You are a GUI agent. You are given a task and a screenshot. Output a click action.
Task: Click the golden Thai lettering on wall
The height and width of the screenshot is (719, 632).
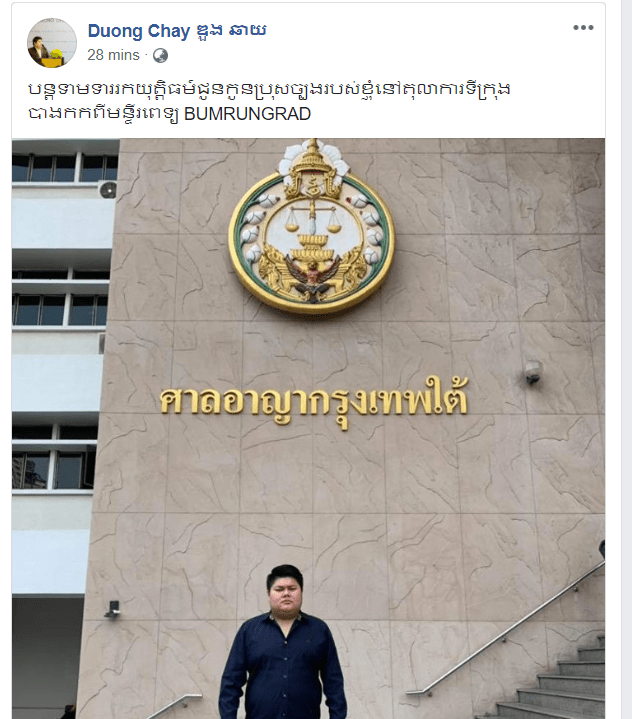[x=314, y=401]
